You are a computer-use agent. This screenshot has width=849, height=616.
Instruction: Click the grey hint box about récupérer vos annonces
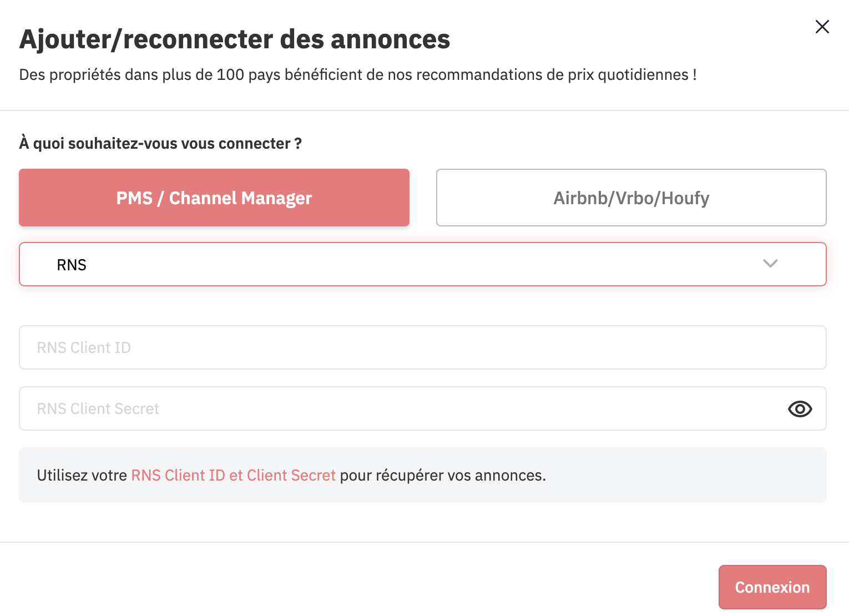(423, 475)
